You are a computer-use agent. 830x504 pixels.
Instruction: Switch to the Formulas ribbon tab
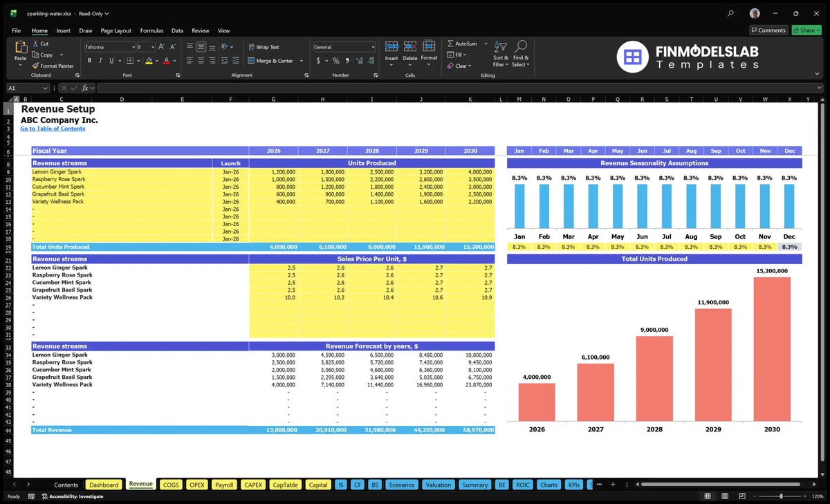pos(151,30)
